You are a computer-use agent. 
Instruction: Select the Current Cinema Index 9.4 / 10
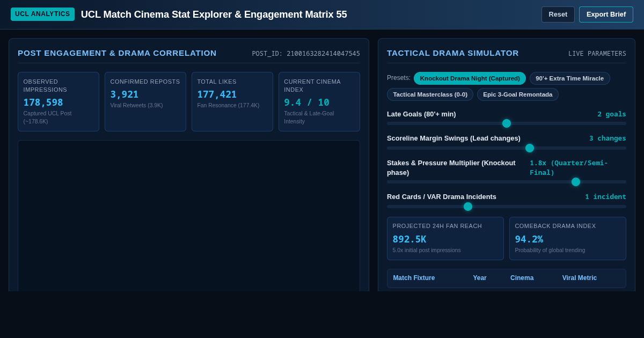tap(306, 102)
